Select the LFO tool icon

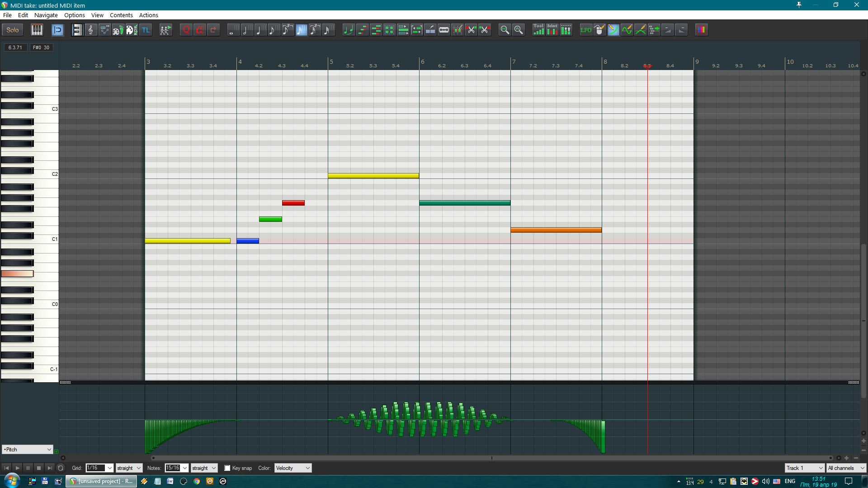coord(586,30)
